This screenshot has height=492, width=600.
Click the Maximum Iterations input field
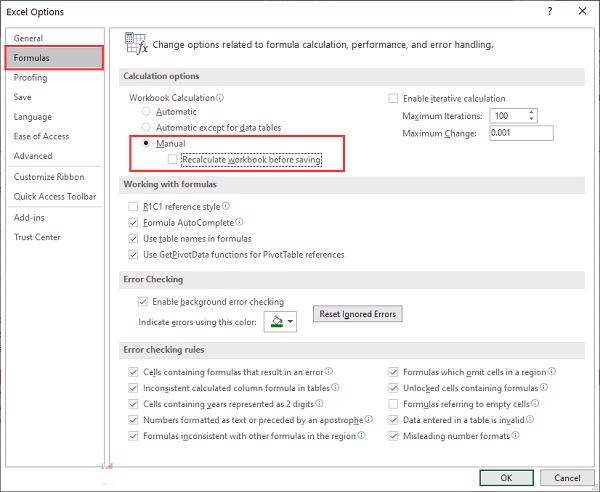click(x=509, y=116)
